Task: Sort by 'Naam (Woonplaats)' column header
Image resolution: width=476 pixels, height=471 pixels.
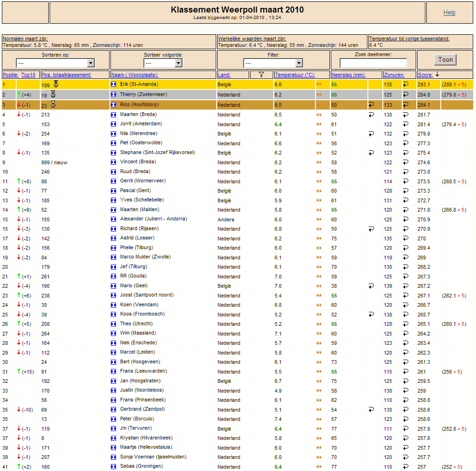Action: [x=135, y=75]
